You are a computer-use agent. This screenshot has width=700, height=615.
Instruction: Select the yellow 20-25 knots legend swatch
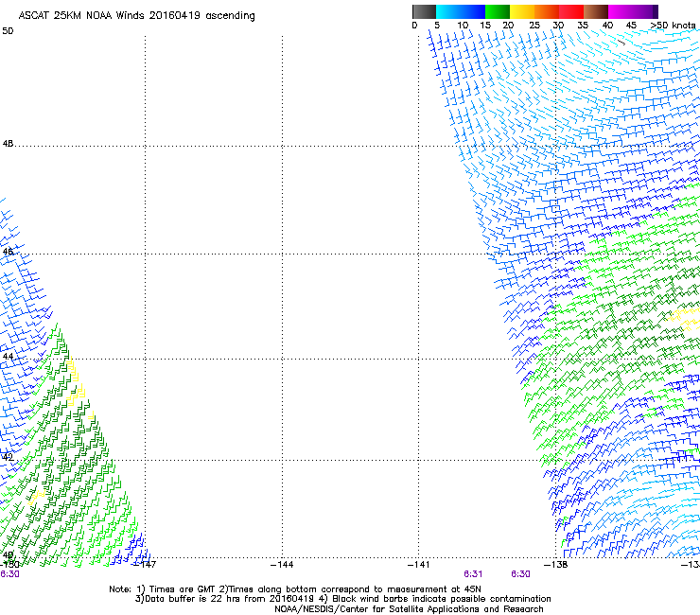(522, 11)
